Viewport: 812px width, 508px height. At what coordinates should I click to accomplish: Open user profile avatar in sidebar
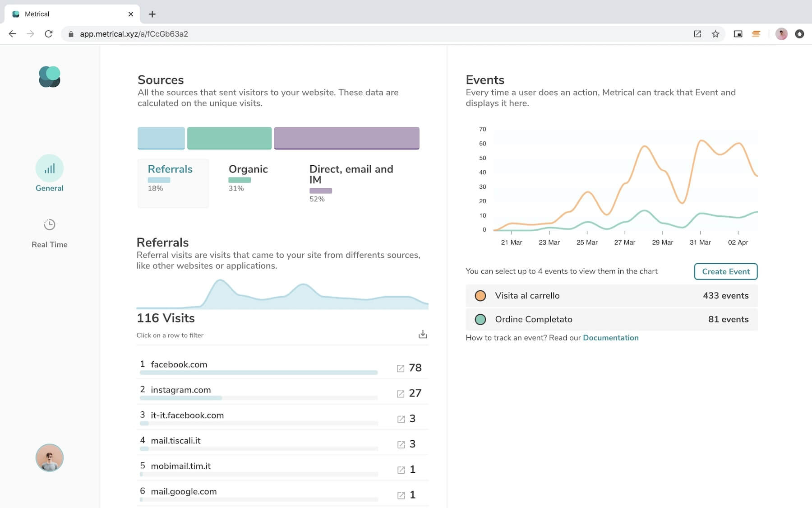(x=50, y=458)
